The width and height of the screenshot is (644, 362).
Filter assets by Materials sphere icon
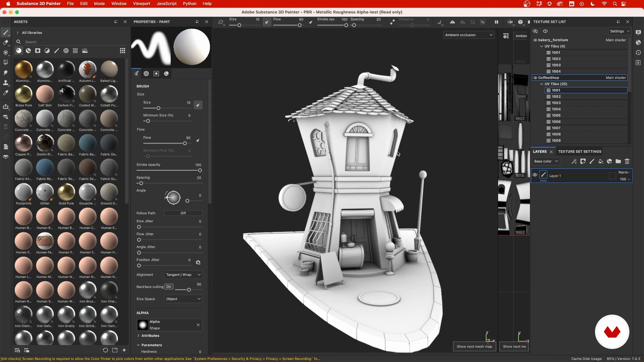tap(19, 51)
